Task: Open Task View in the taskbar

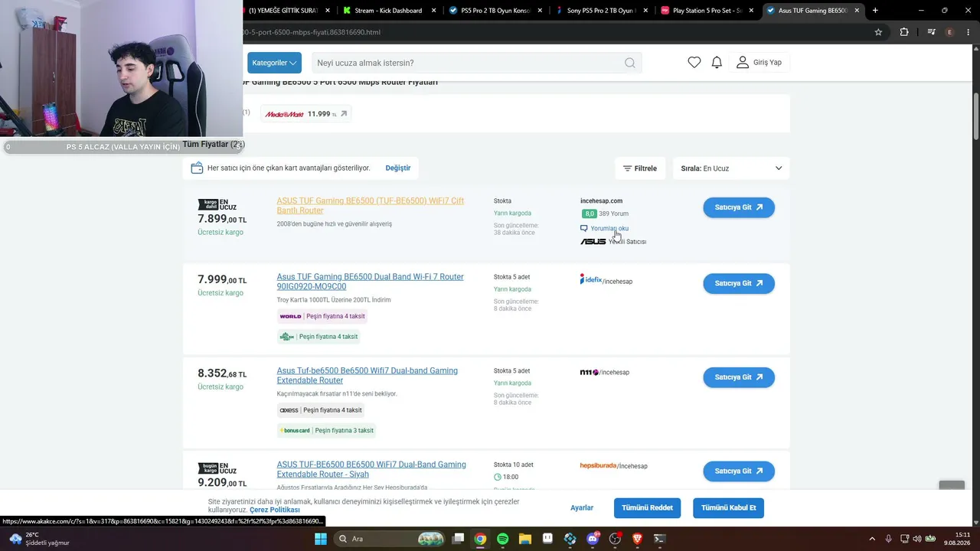Action: coord(458,539)
